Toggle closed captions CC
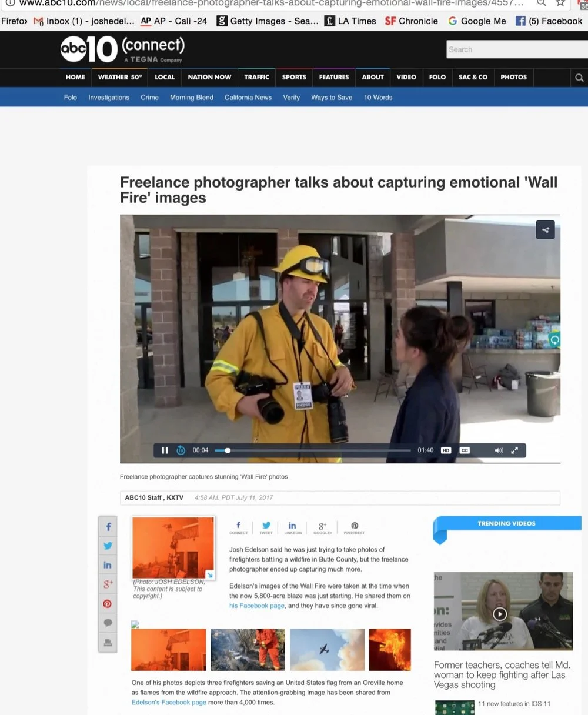This screenshot has height=715, width=588. (465, 450)
